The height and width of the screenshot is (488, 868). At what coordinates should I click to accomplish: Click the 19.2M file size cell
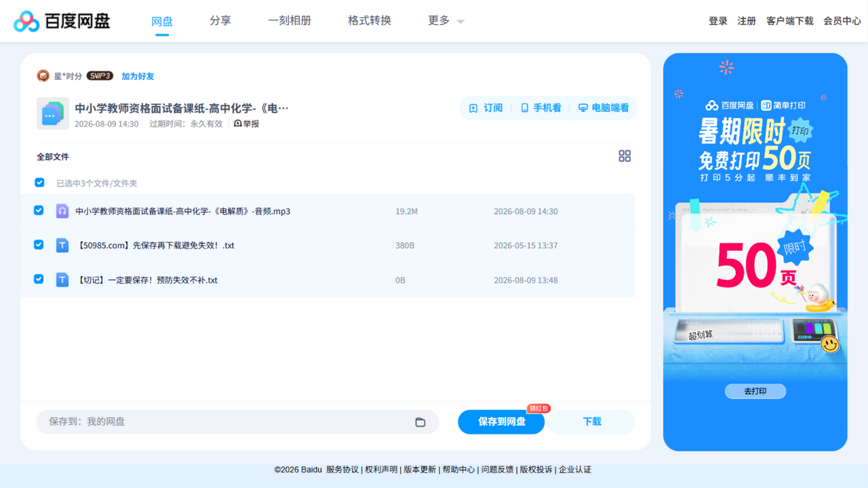pyautogui.click(x=406, y=211)
